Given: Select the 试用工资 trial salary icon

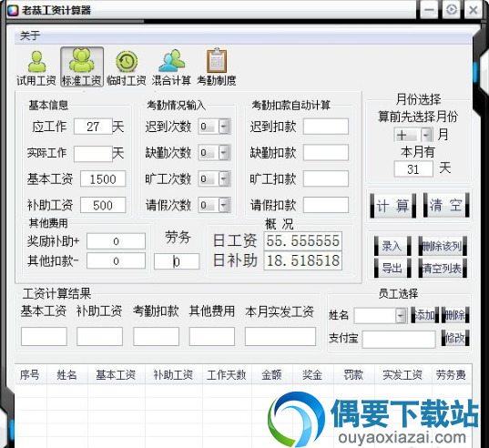Looking at the screenshot, I should 36,67.
